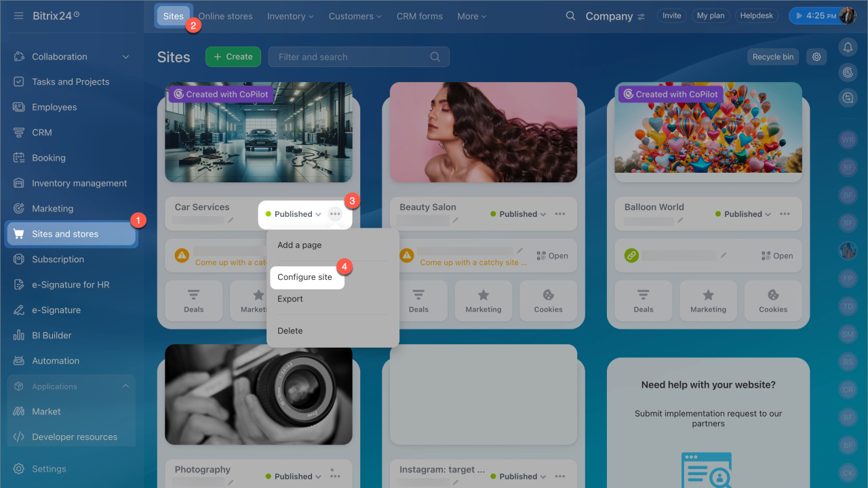Screen dimensions: 868x488
Task: Open Cookies for Beauty Salon site
Action: click(548, 300)
